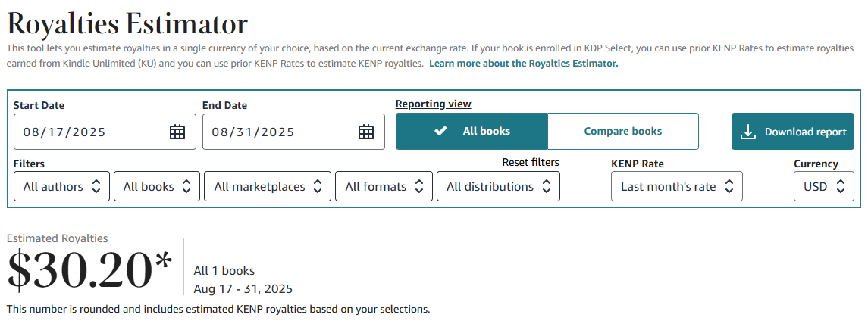Open the KENP Rate dropdown showing Last month's rate
This screenshot has height=327, width=868.
pos(676,187)
